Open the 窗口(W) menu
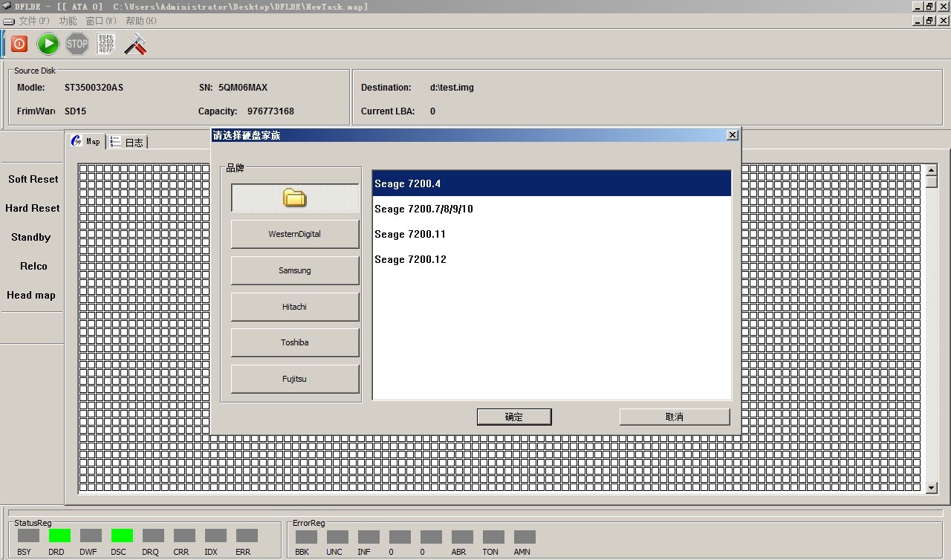This screenshot has height=560, width=951. pos(100,21)
